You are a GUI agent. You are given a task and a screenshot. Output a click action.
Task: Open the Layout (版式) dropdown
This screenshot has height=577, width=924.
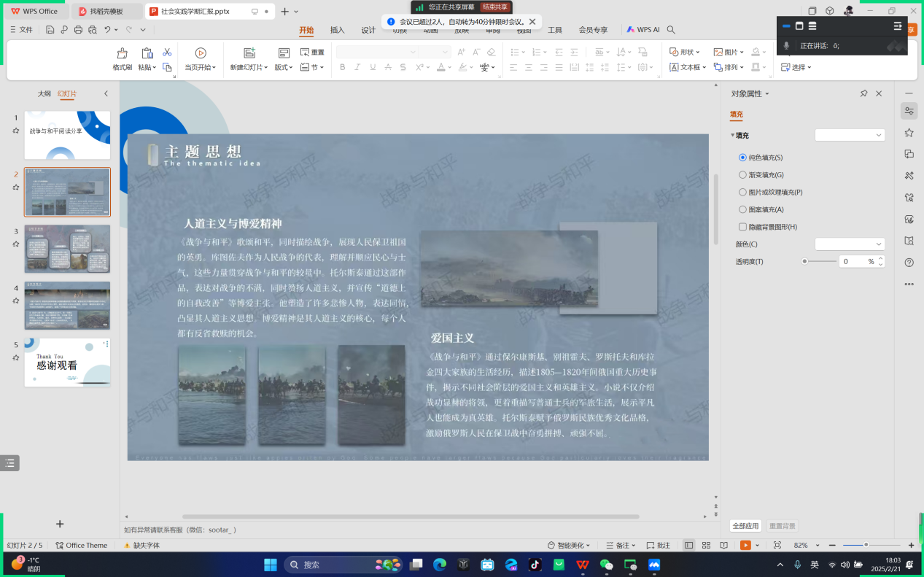pyautogui.click(x=284, y=67)
